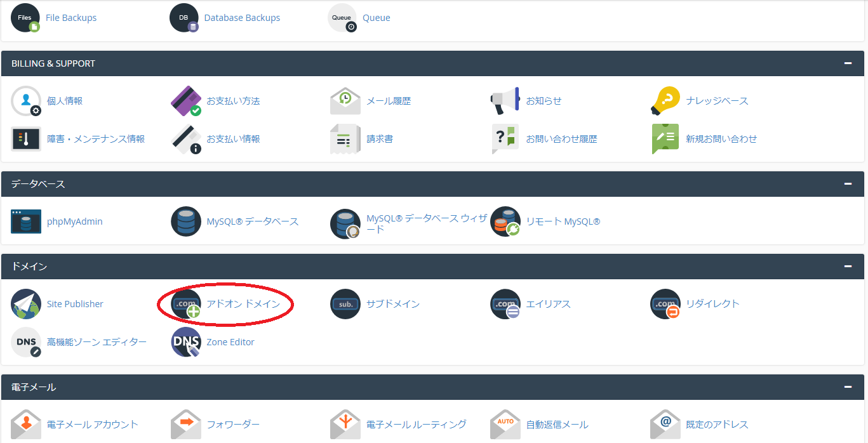Screen dimensions: 868x443
Task: Collapse the ドメイン section
Action: (x=847, y=267)
